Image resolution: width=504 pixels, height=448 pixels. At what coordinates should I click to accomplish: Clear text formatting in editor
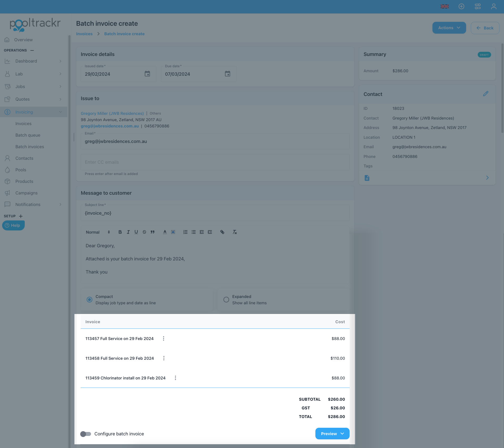[x=235, y=232]
